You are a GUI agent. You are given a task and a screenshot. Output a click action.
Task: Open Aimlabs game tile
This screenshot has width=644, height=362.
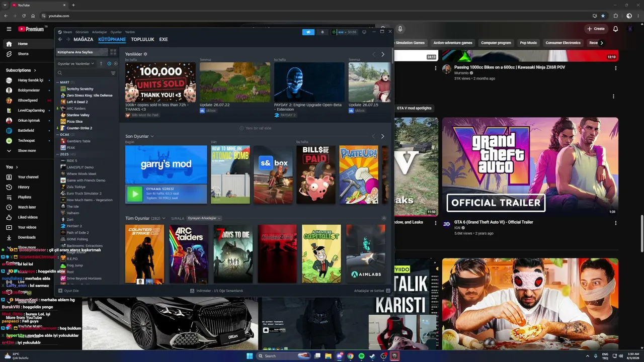tap(366, 254)
